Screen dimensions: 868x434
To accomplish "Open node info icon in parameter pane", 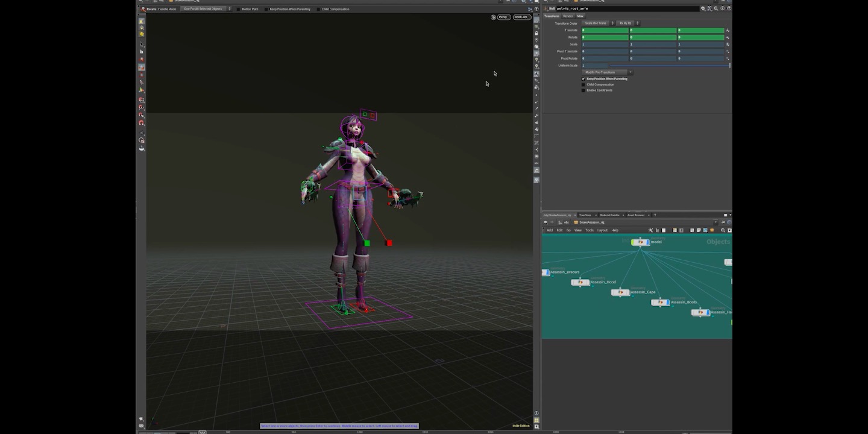I will (x=722, y=8).
